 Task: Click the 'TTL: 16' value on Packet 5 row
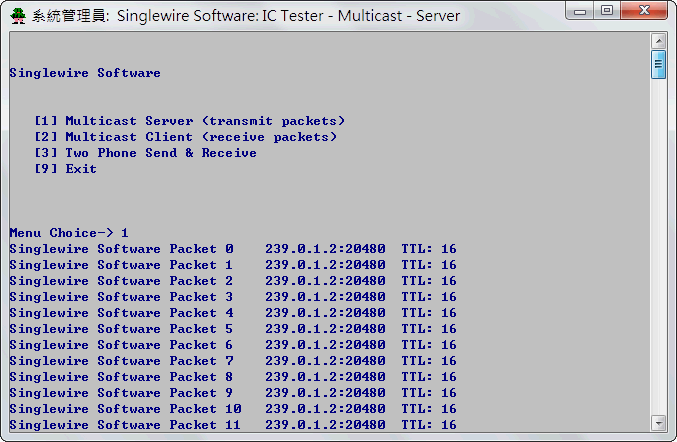pyautogui.click(x=429, y=329)
